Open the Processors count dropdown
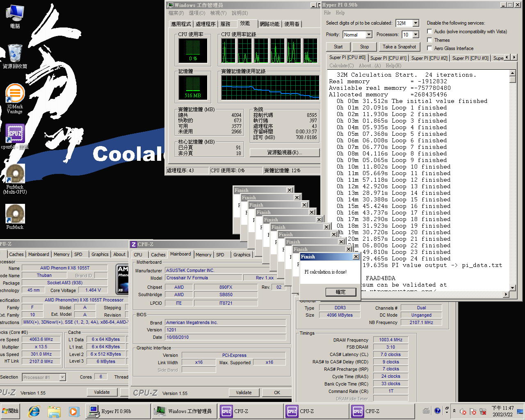Viewport: 525px width, 420px height. tap(415, 34)
